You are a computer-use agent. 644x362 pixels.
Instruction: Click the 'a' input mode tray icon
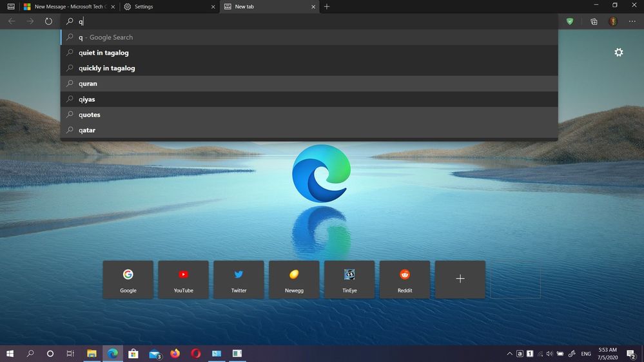point(520,354)
